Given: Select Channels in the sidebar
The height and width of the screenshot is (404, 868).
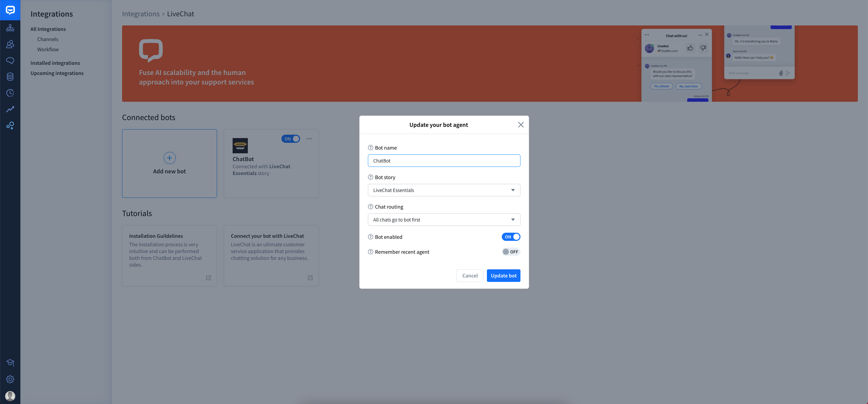Looking at the screenshot, I should [48, 39].
